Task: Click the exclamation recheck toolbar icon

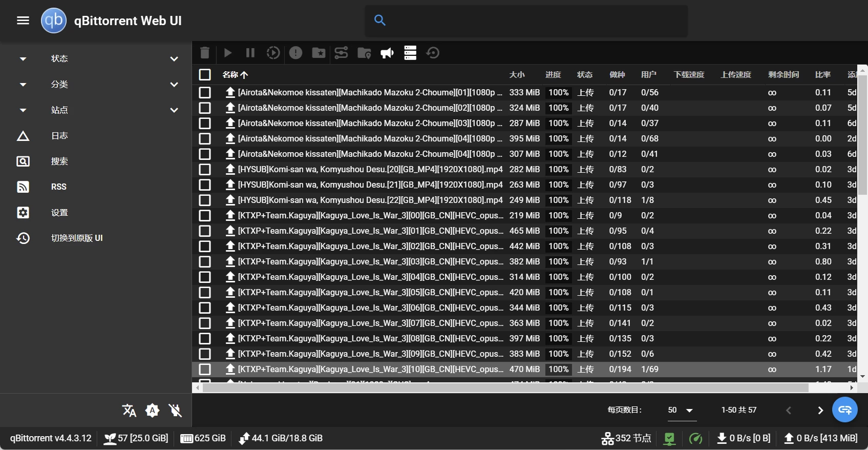Action: pyautogui.click(x=296, y=53)
